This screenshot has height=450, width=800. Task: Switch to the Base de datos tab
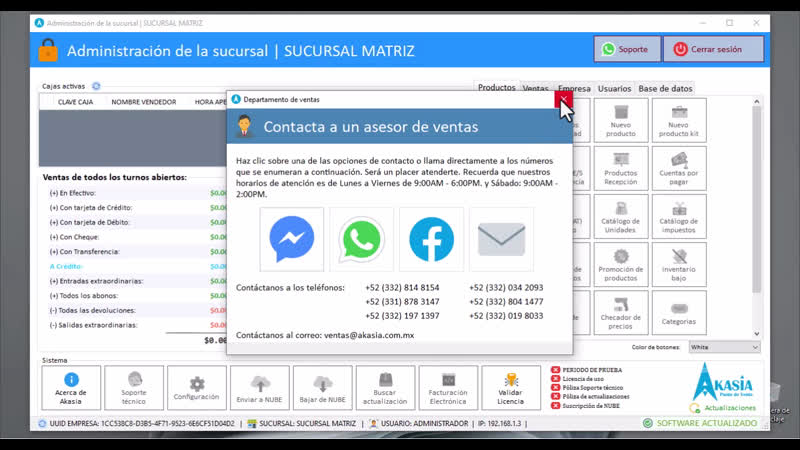click(x=665, y=88)
